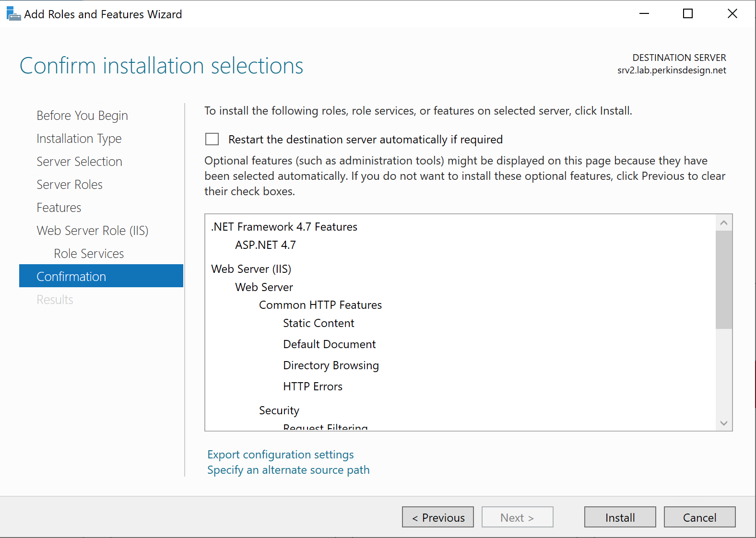Image resolution: width=756 pixels, height=538 pixels.
Task: Close the Add Roles and Features Wizard
Action: (x=732, y=14)
